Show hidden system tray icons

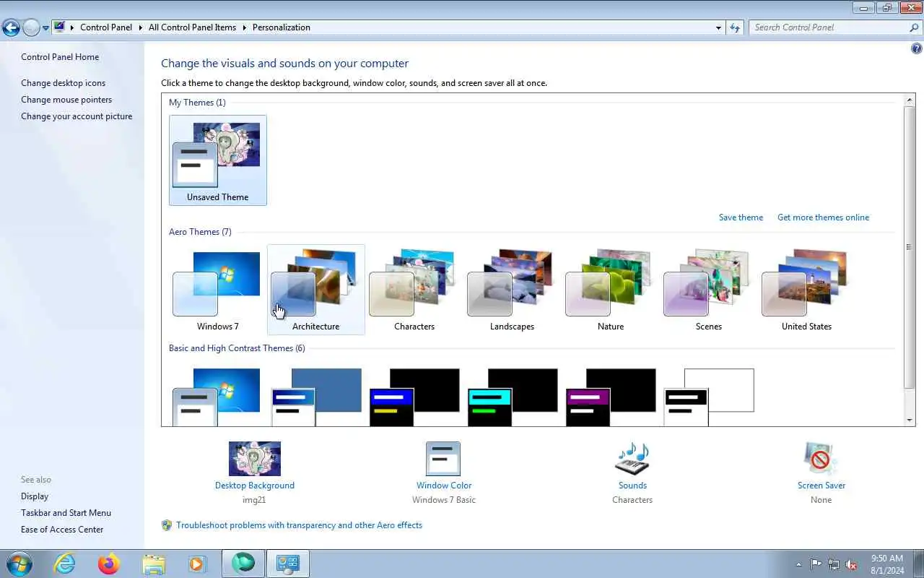tap(798, 564)
